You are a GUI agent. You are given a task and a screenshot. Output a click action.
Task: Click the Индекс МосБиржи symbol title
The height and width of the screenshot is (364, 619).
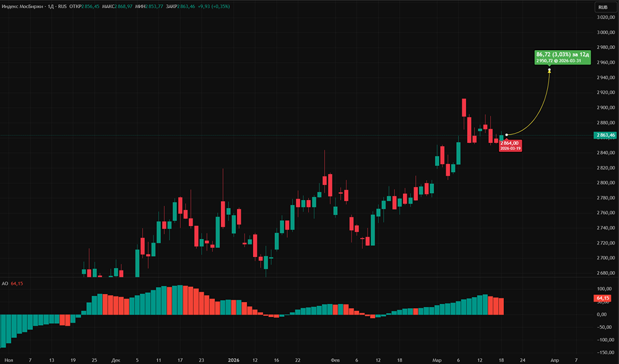point(22,6)
